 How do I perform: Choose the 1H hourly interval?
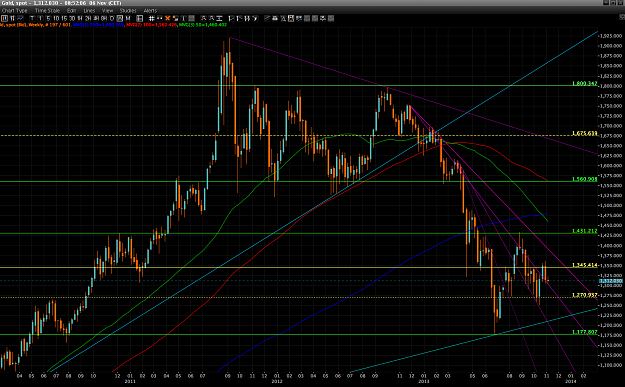pyautogui.click(x=80, y=18)
